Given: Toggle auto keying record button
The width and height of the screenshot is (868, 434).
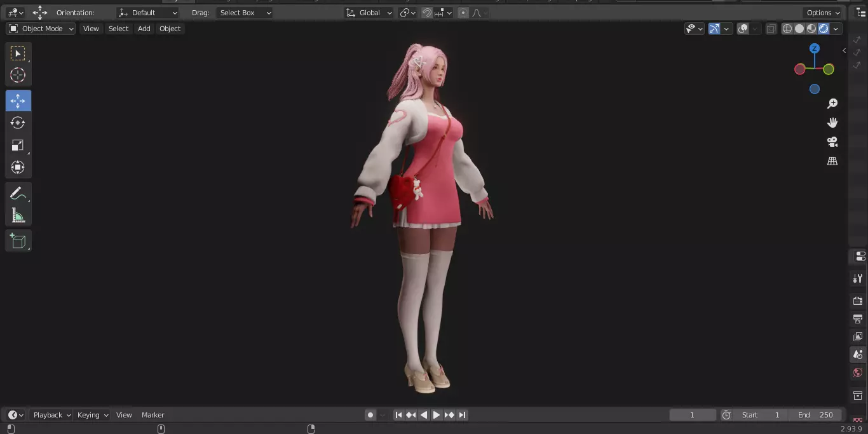Looking at the screenshot, I should coord(370,415).
